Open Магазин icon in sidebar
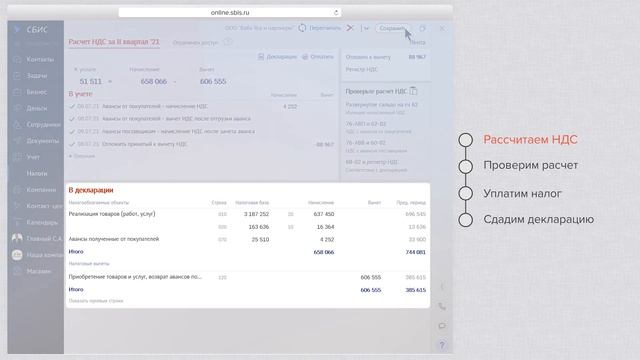Viewport: 640px width, 360px height. 17,271
